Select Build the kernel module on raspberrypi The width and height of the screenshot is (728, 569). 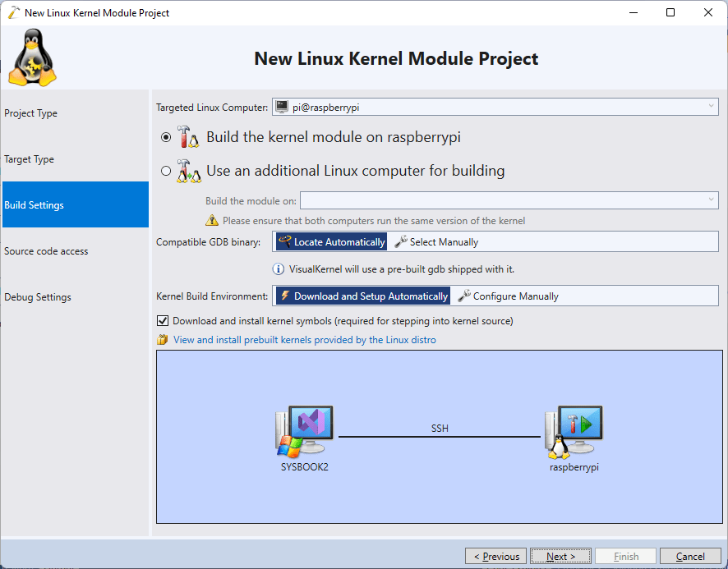click(165, 136)
